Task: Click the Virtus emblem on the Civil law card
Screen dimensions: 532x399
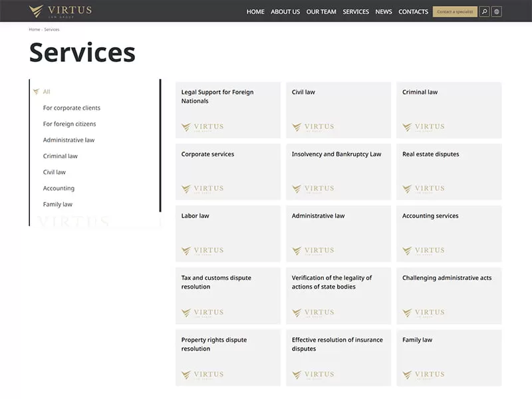Action: coord(313,126)
